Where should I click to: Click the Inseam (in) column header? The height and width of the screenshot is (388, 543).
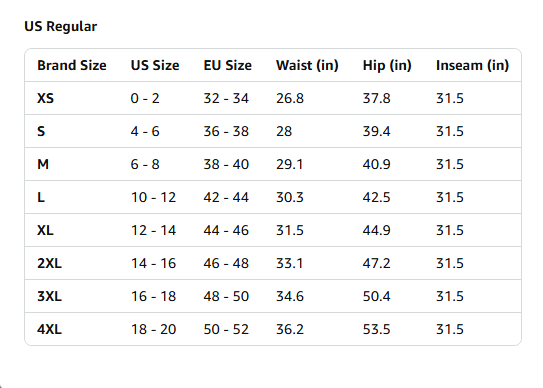click(472, 65)
